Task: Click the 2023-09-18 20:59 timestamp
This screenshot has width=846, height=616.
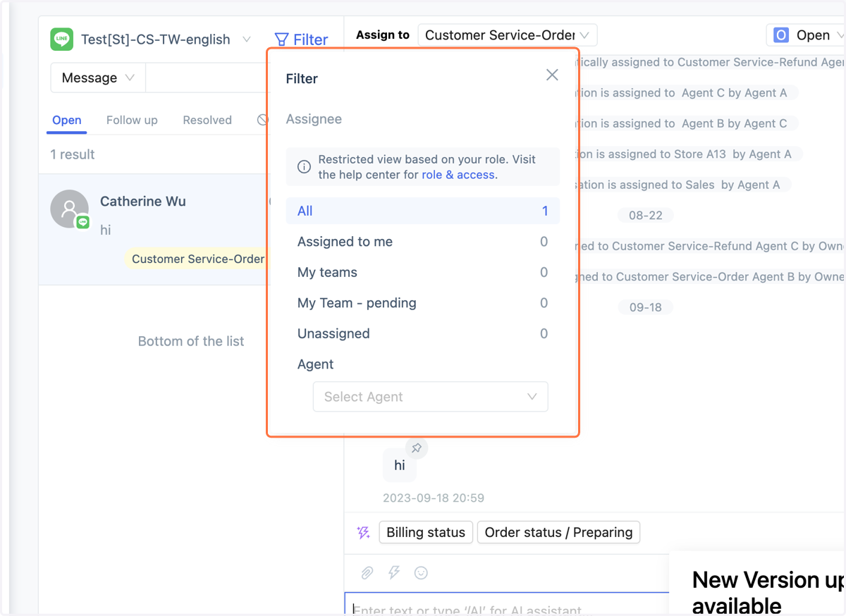Action: point(434,498)
